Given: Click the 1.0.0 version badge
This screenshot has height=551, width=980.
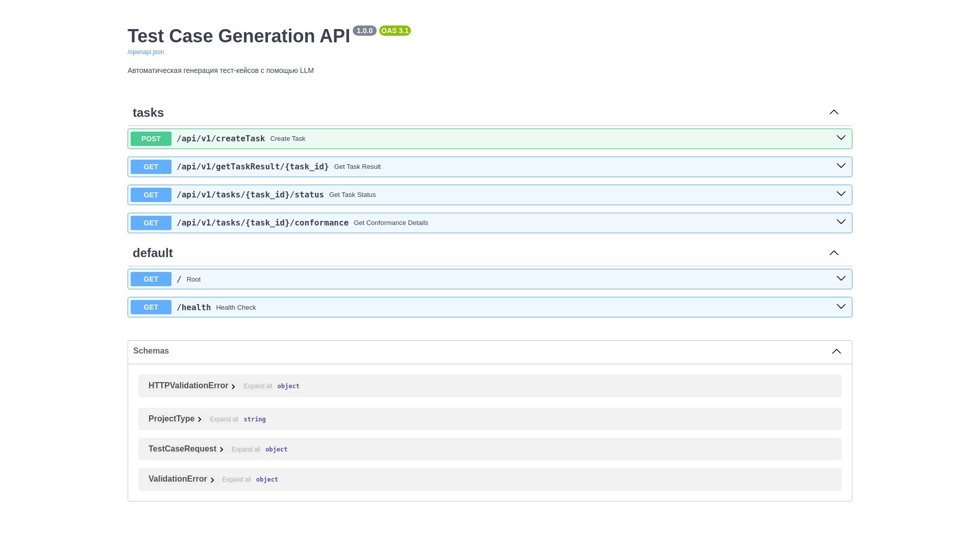Looking at the screenshot, I should (364, 31).
